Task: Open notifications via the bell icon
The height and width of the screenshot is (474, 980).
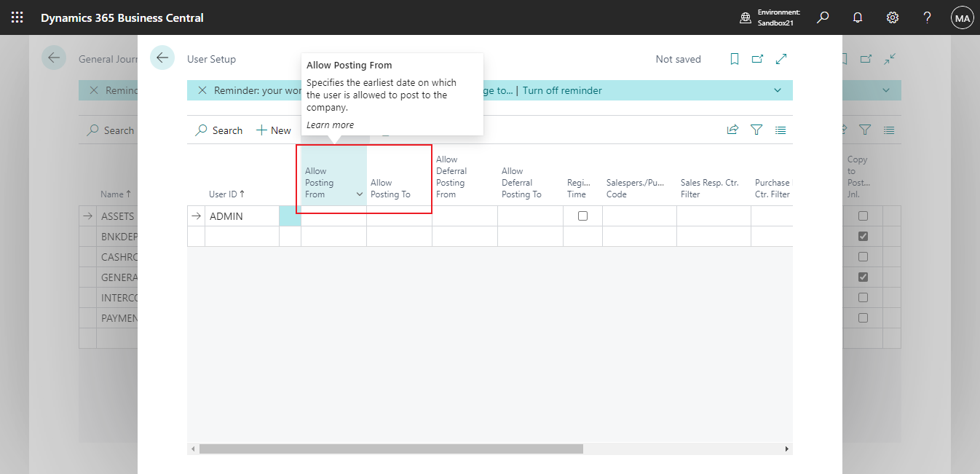Action: 857,17
